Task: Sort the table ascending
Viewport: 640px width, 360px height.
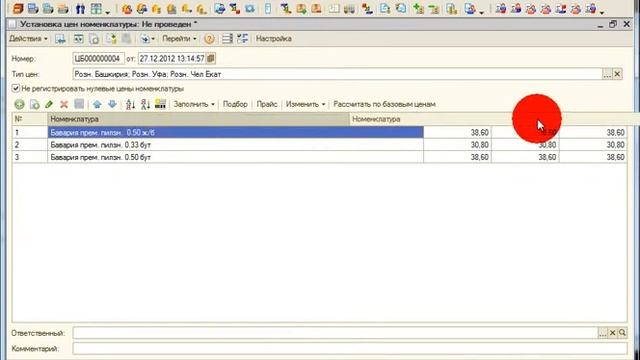Action: 130,104
